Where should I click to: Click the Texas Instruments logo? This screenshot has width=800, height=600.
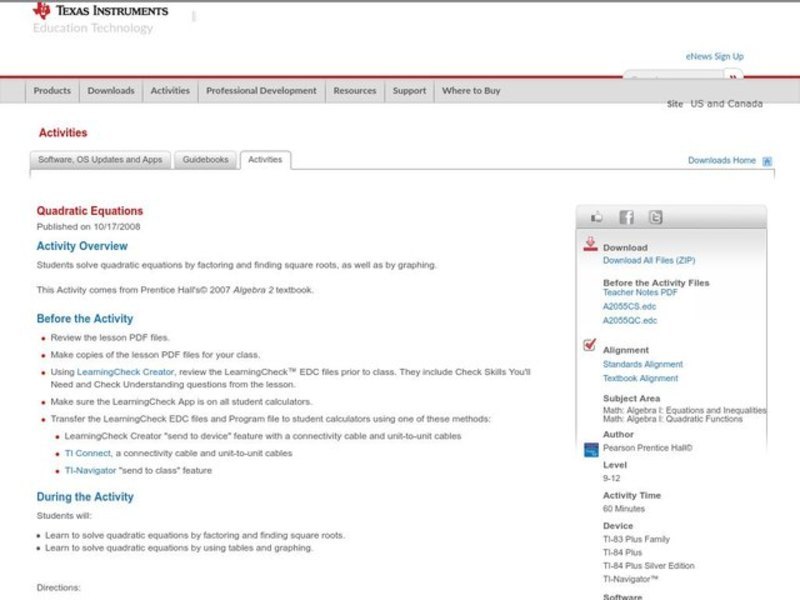100,11
